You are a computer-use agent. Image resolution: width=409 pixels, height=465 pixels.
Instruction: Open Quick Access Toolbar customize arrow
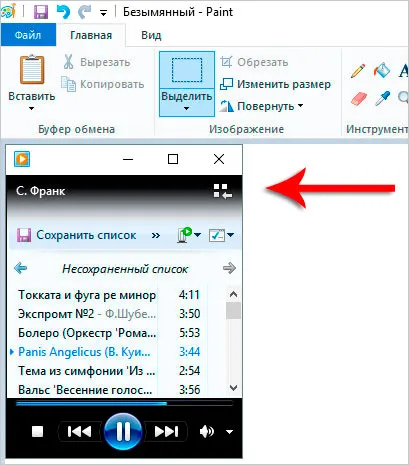pyautogui.click(x=104, y=13)
